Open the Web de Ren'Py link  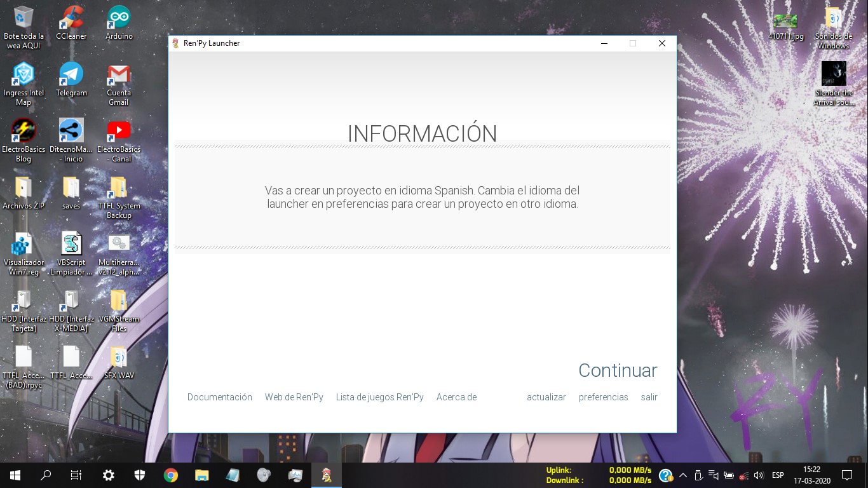(x=294, y=397)
